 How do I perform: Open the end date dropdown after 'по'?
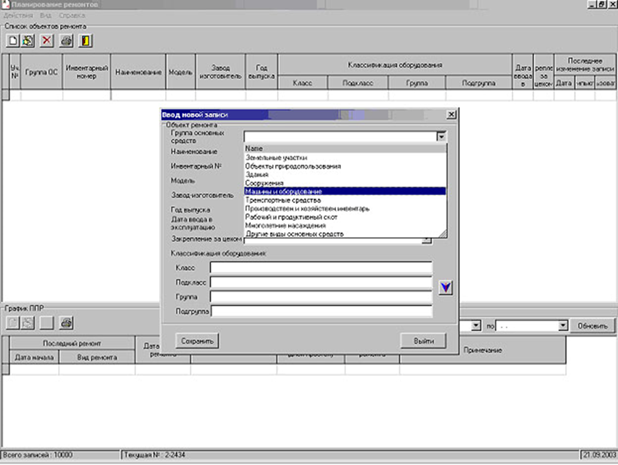pyautogui.click(x=563, y=326)
